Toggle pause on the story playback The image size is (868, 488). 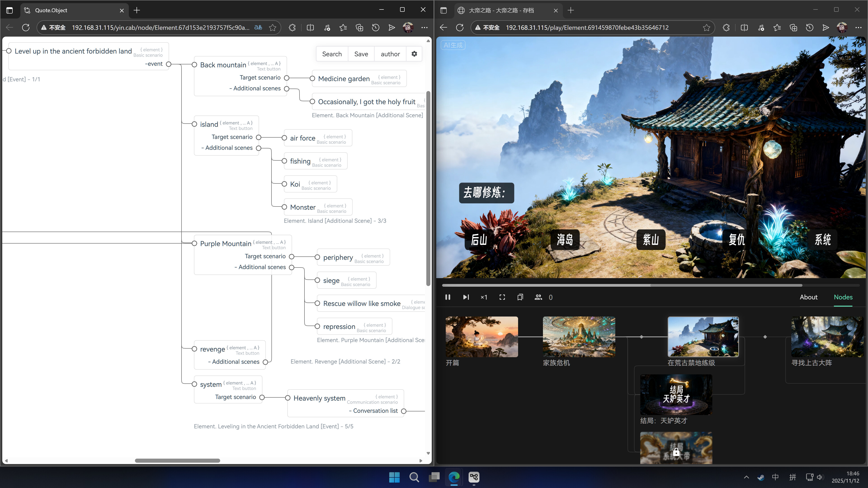[x=448, y=297]
